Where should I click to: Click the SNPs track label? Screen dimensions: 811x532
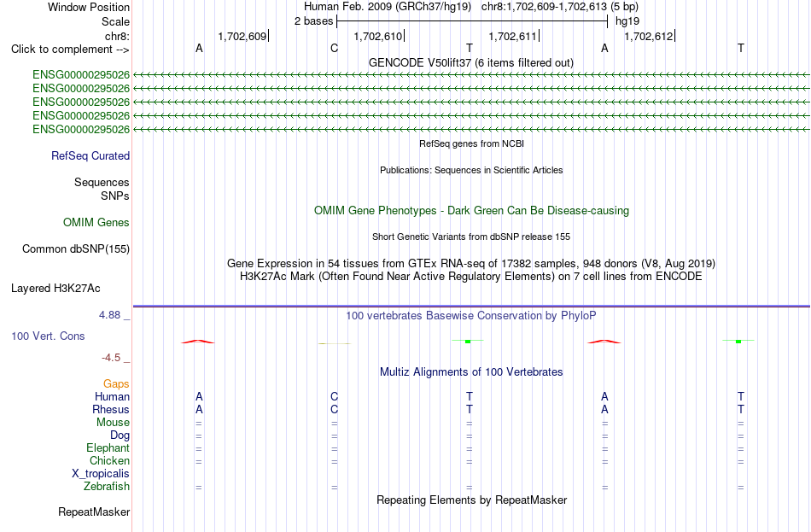pos(115,196)
